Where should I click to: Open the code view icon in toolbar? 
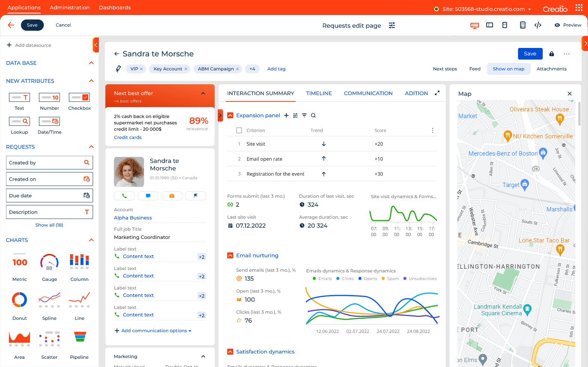(538, 25)
